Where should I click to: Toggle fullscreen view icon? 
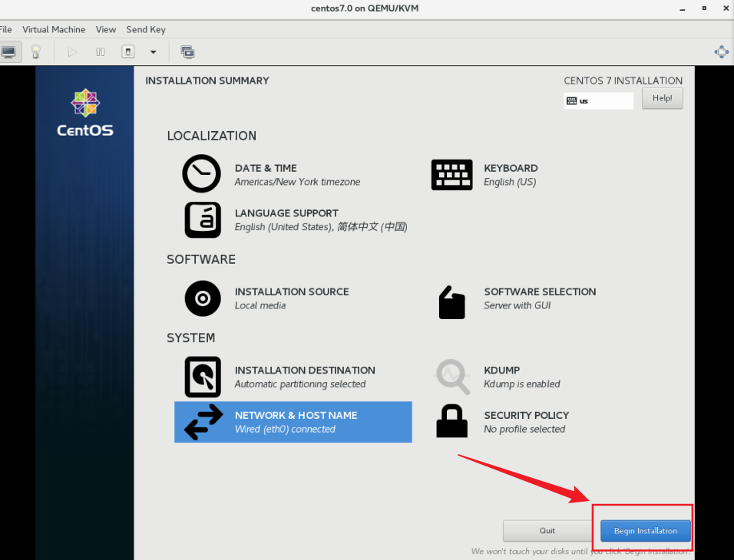[x=722, y=51]
